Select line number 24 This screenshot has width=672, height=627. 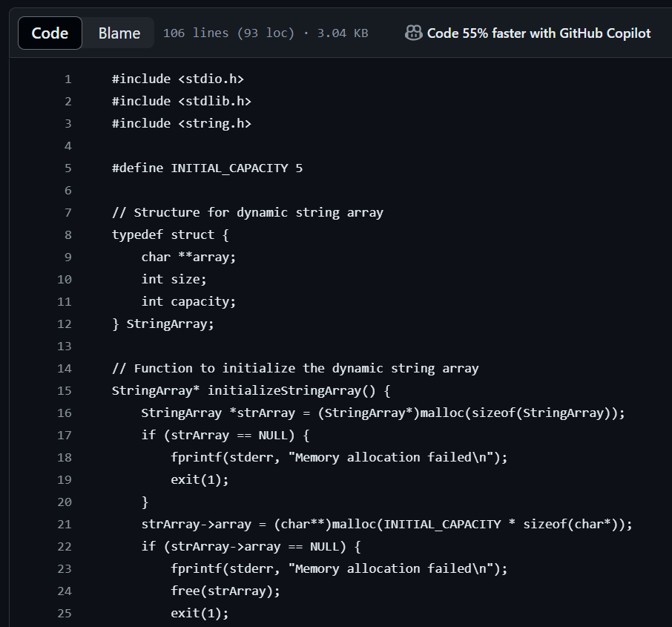(x=65, y=591)
